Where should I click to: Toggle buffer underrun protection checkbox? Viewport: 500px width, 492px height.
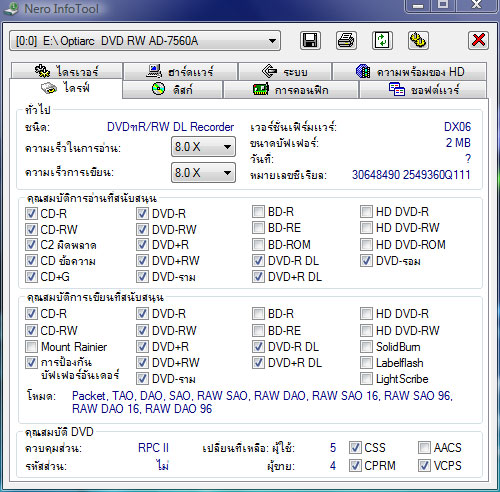pyautogui.click(x=31, y=363)
